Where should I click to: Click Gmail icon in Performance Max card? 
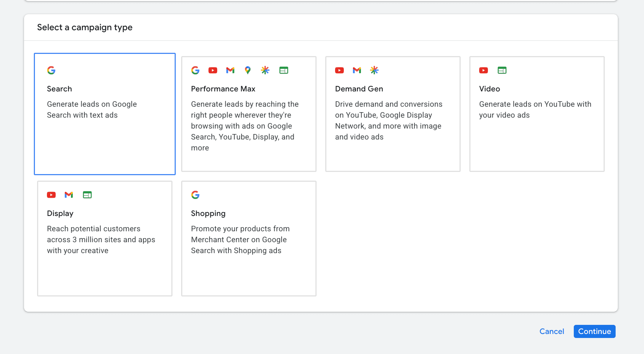230,70
